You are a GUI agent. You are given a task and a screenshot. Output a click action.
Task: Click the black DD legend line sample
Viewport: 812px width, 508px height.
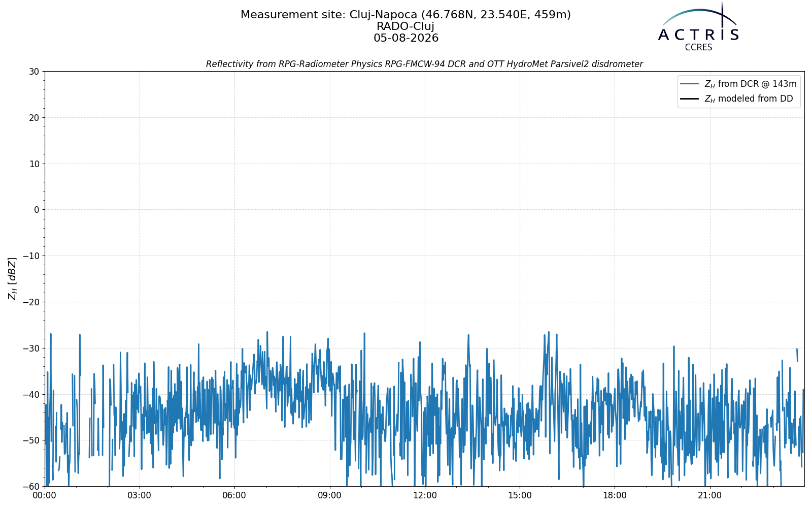[x=690, y=99]
